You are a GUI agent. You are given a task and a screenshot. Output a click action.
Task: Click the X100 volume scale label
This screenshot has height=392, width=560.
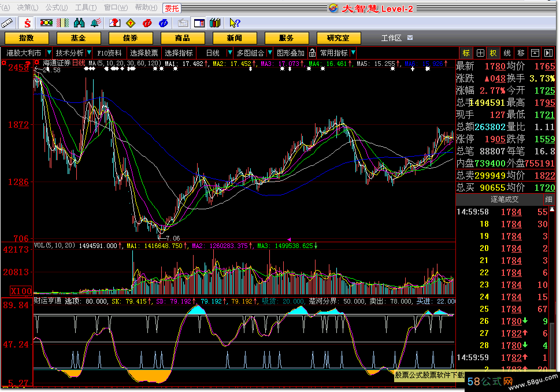pyautogui.click(x=21, y=291)
